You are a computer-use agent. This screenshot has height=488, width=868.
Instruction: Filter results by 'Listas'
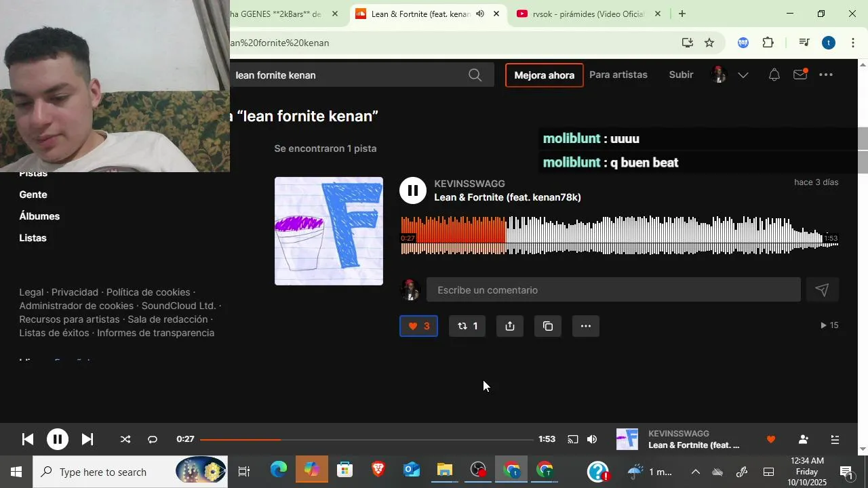(x=33, y=238)
